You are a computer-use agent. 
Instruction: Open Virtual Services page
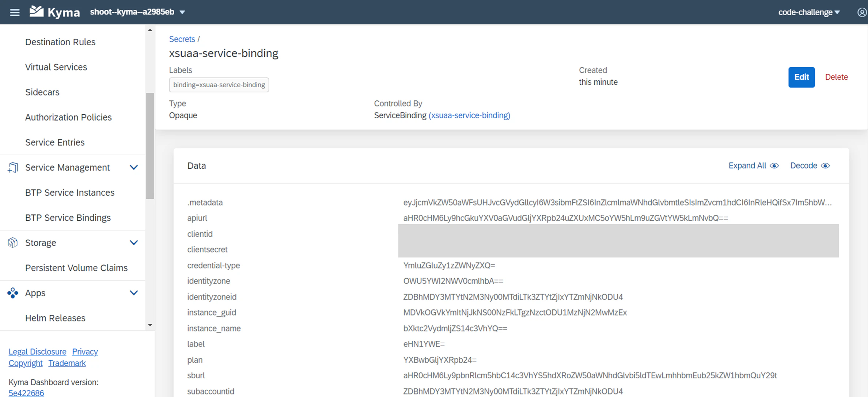56,67
